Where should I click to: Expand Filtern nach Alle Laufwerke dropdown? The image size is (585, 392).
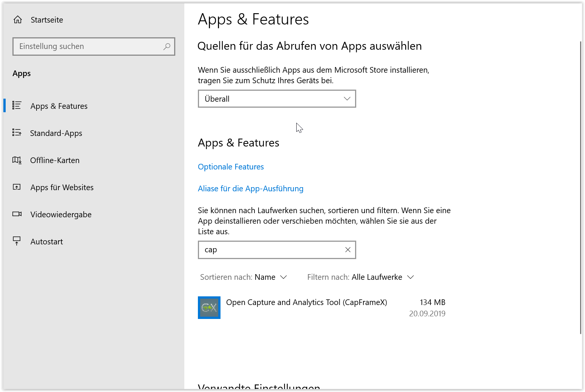pyautogui.click(x=360, y=277)
